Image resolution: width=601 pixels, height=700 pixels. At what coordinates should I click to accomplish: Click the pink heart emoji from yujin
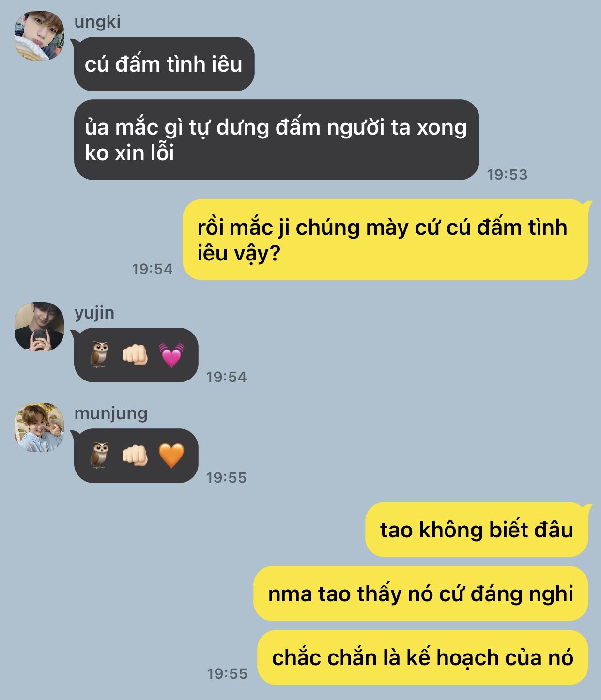pyautogui.click(x=171, y=355)
